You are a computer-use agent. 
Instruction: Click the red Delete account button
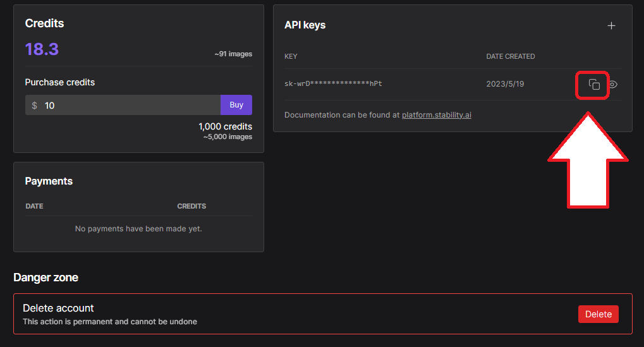coord(598,314)
